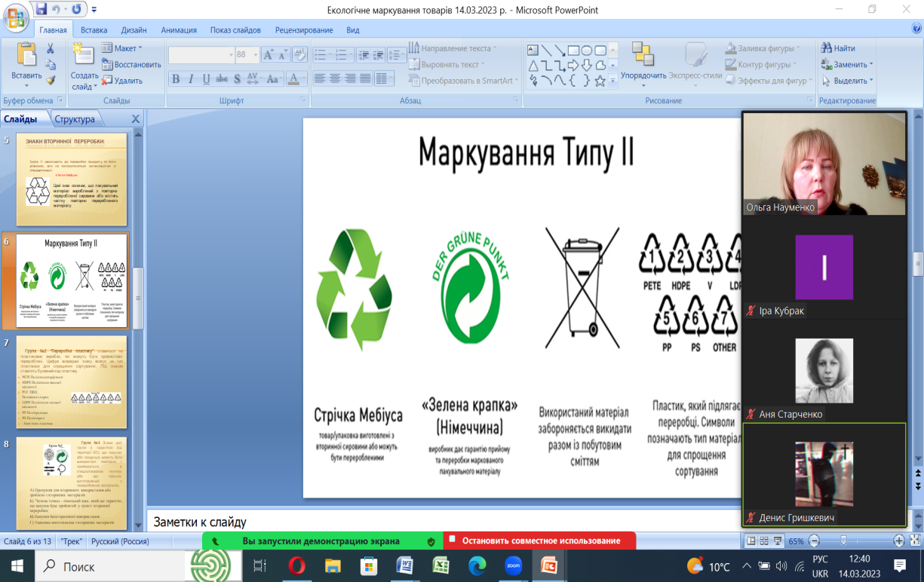Click the strikethrough abc icon

click(x=222, y=78)
